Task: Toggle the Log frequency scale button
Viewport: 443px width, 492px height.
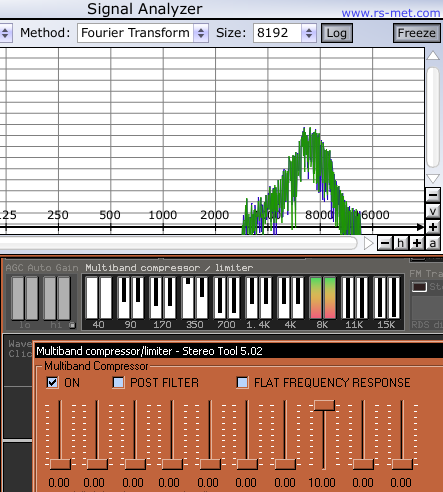Action: pyautogui.click(x=337, y=33)
